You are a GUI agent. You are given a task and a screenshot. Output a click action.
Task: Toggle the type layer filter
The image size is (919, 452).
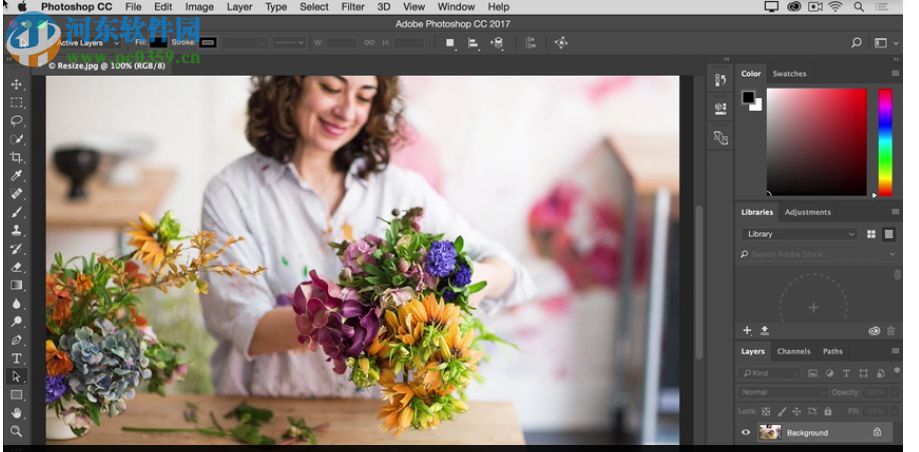846,373
